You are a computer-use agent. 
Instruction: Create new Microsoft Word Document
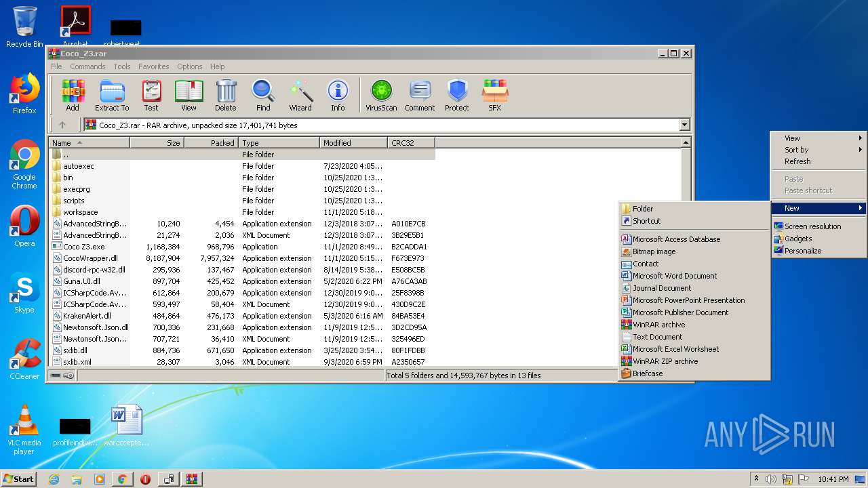pyautogui.click(x=694, y=276)
